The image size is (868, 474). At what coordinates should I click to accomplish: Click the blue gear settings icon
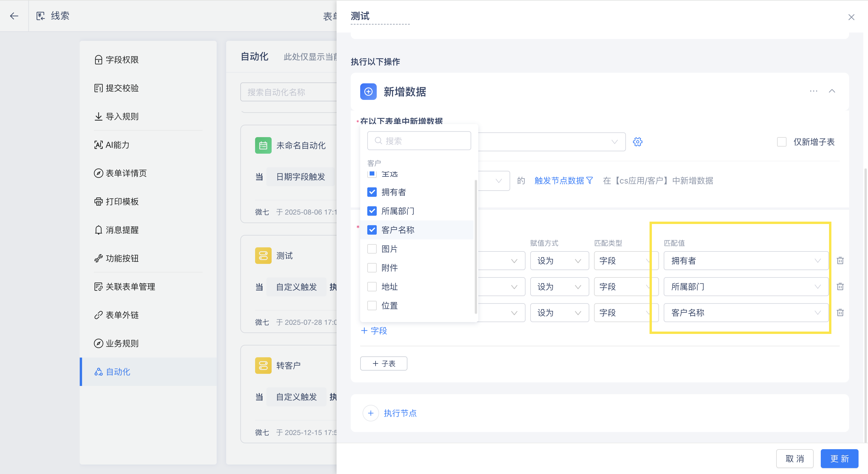point(637,142)
